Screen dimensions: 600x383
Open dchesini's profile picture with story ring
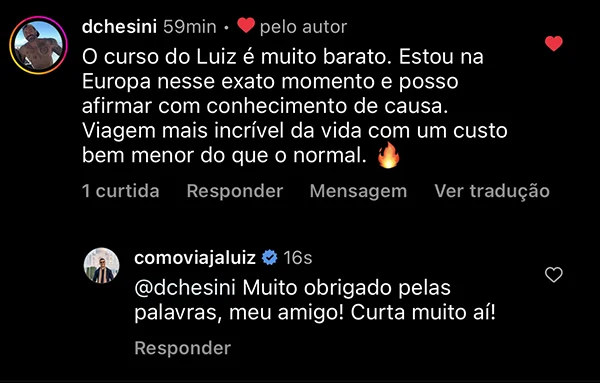(38, 45)
